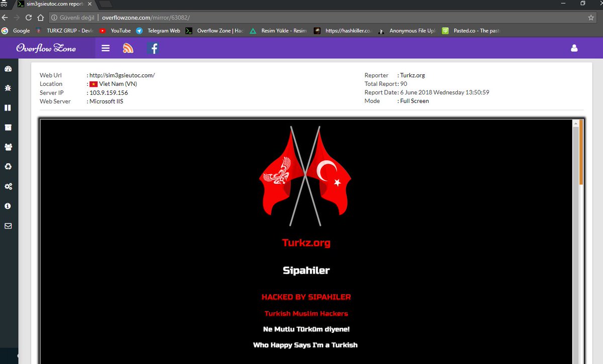
Task: Open the YouTube bookmark
Action: click(115, 31)
